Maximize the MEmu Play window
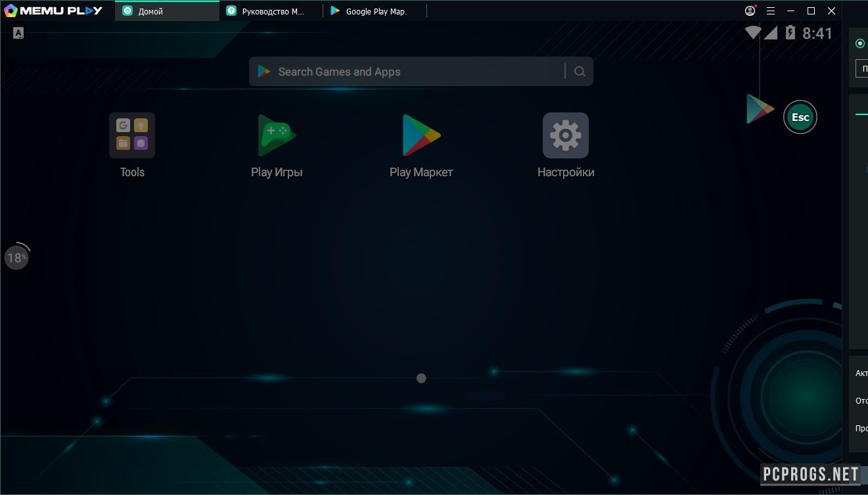 811,11
